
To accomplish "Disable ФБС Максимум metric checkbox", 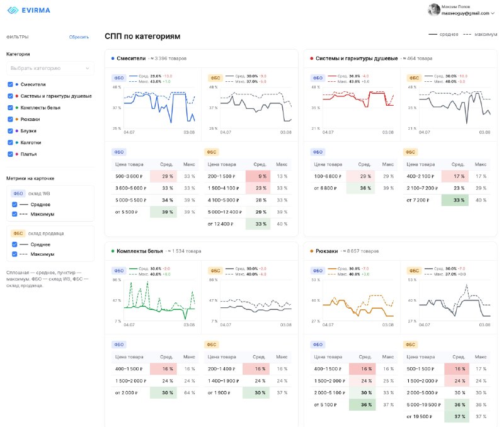I will (14, 254).
